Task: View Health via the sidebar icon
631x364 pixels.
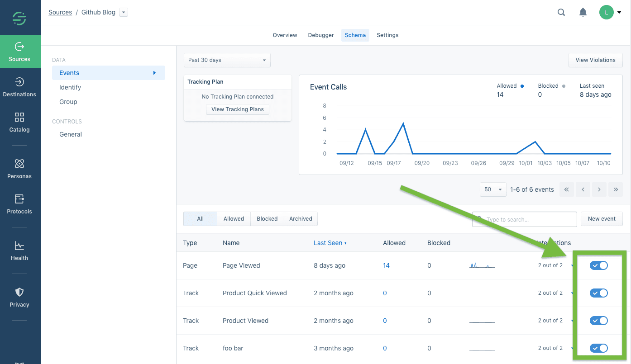Action: tap(19, 250)
